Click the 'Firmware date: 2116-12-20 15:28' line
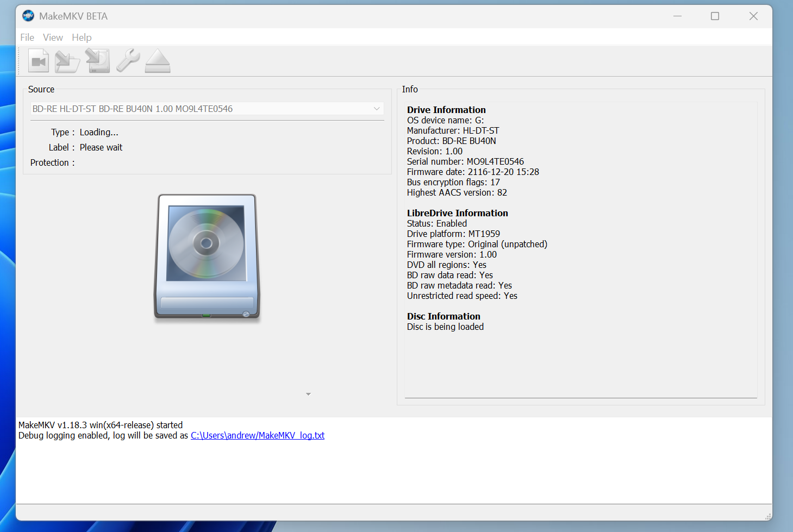The height and width of the screenshot is (532, 793). coord(473,172)
